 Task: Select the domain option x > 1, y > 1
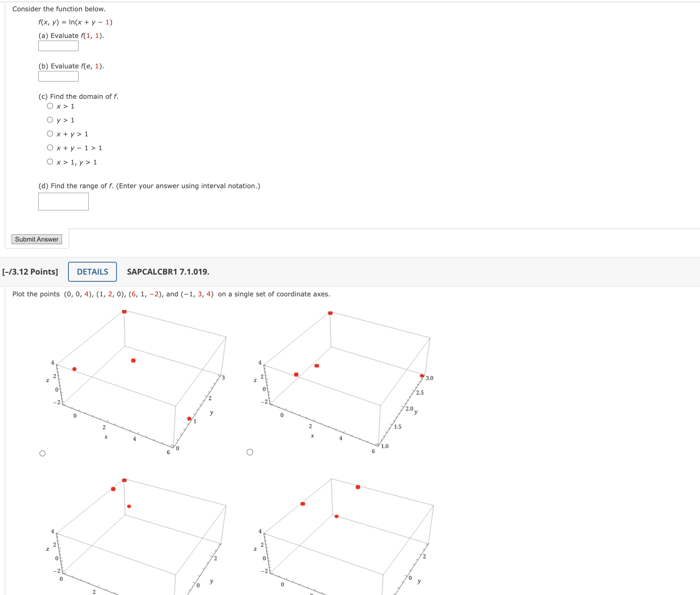click(x=50, y=161)
